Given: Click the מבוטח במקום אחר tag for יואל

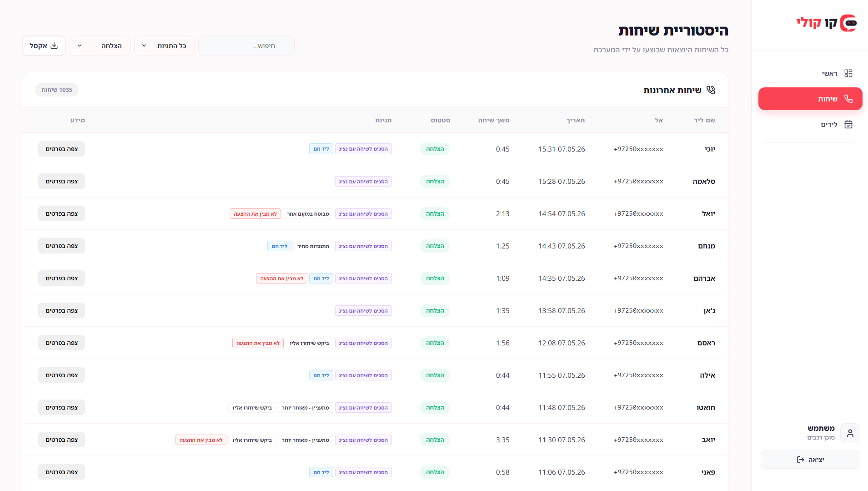Looking at the screenshot, I should tap(308, 213).
